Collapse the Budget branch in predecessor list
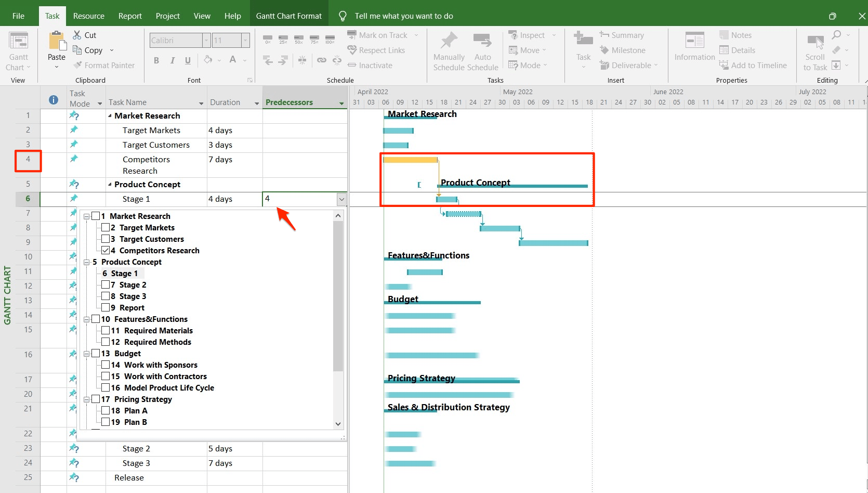 [87, 353]
